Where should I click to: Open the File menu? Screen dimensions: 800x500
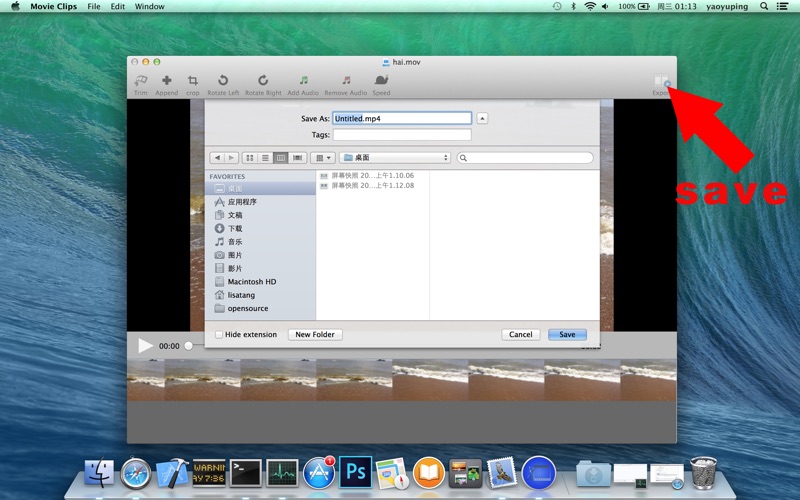pyautogui.click(x=94, y=6)
